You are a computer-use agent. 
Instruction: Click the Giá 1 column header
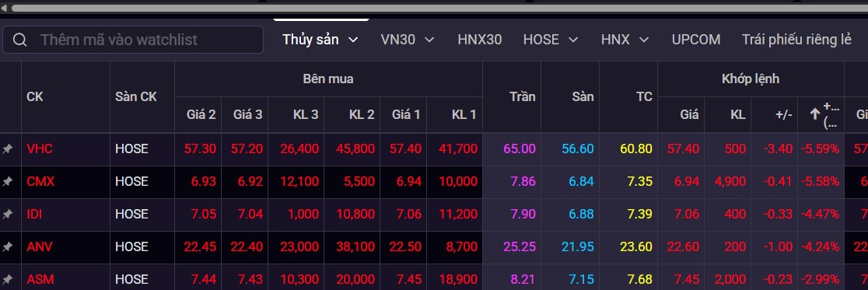tap(406, 114)
